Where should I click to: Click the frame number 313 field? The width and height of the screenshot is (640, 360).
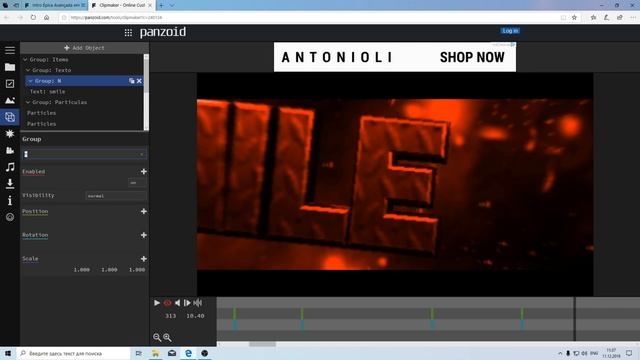pyautogui.click(x=171, y=316)
